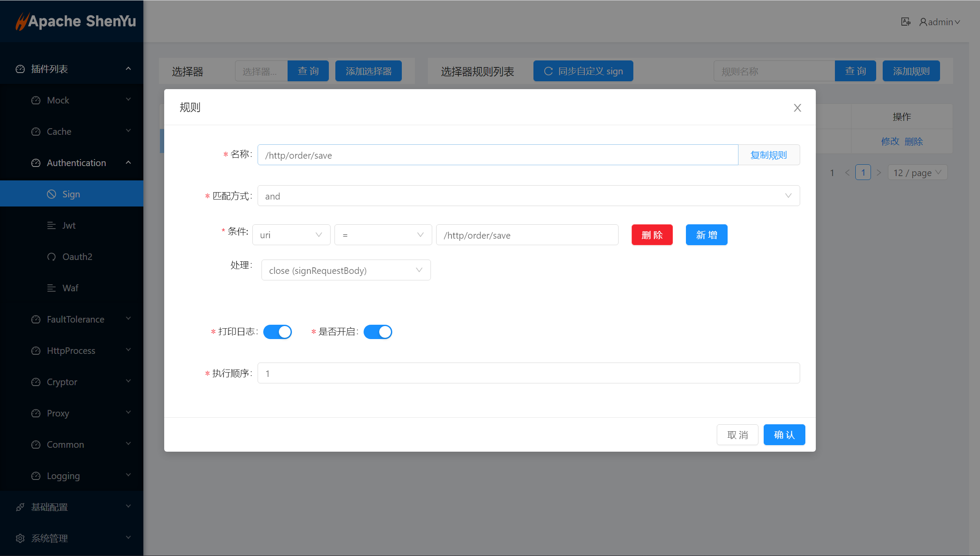This screenshot has height=556, width=980.
Task: Toggle the 是否开启 switch off
Action: click(x=378, y=332)
